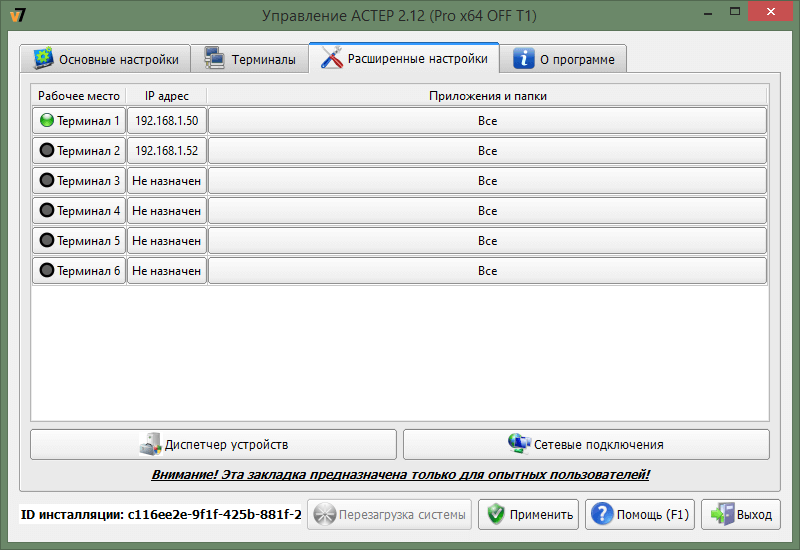Click Не назначен IP cell for Терминал 5
Image resolution: width=800 pixels, height=550 pixels.
tap(167, 241)
